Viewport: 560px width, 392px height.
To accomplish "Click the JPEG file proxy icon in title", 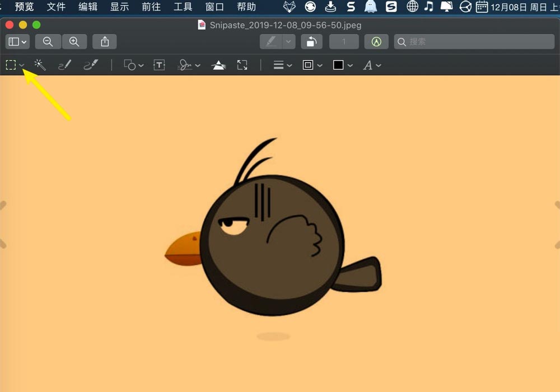I will click(x=202, y=25).
